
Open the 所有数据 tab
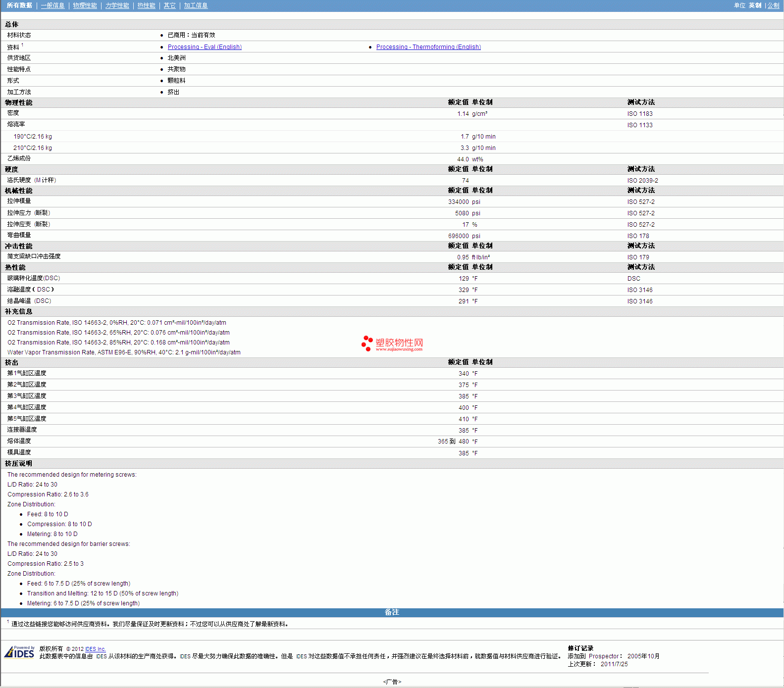(x=19, y=5)
